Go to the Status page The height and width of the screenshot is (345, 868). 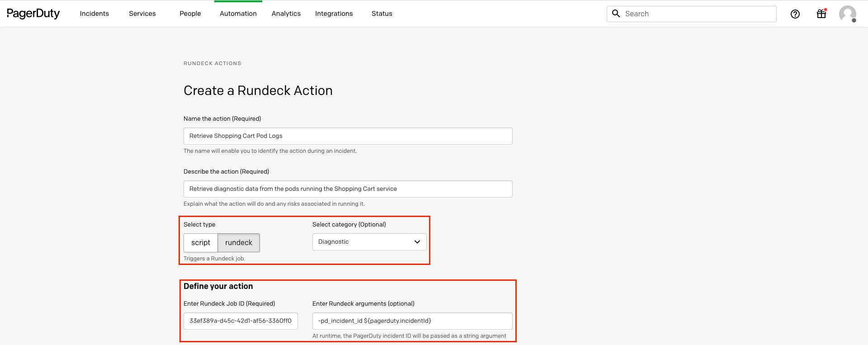click(x=382, y=14)
